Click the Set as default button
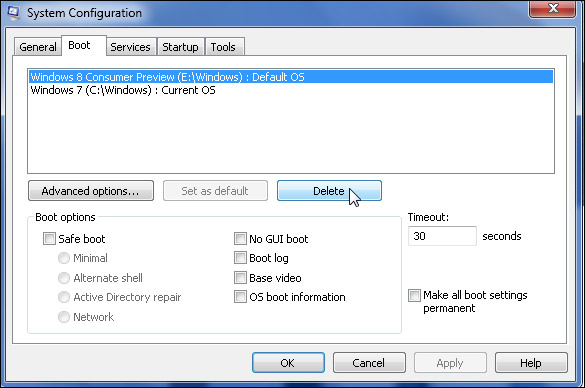585x388 pixels. coord(215,191)
